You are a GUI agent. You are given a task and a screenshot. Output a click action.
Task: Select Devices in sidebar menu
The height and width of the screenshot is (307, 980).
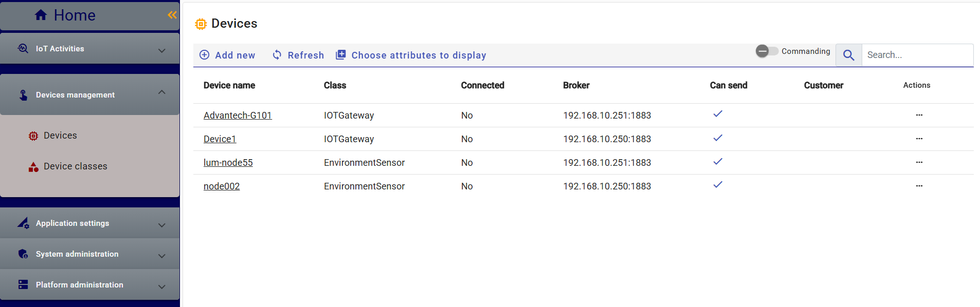(60, 136)
